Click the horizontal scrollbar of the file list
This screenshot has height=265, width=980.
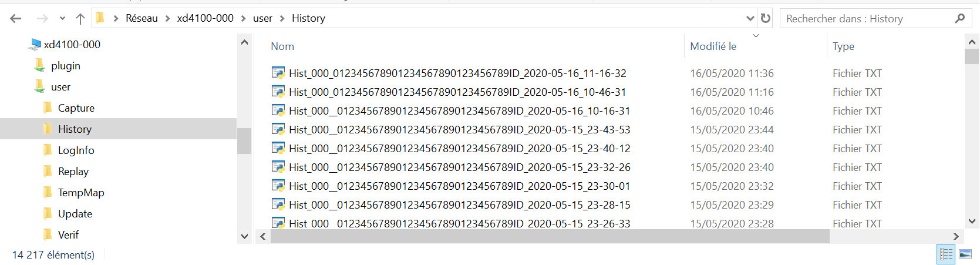click(549, 236)
